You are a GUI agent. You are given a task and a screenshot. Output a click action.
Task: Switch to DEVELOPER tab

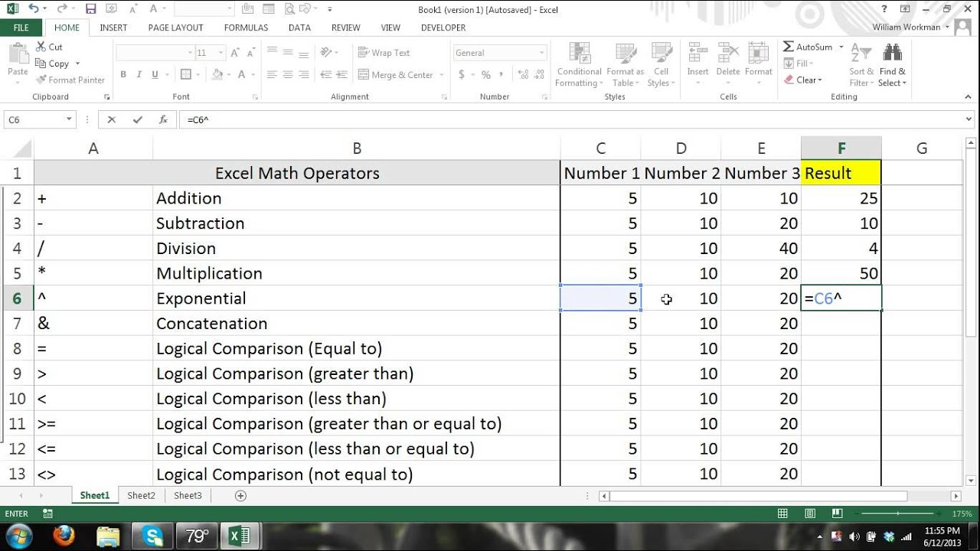click(443, 28)
